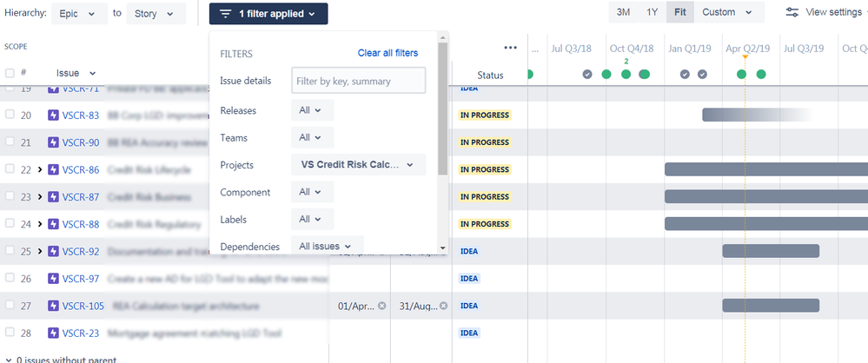Click the first gray checkmark release marker
The height and width of the screenshot is (363, 868).
pos(587,74)
